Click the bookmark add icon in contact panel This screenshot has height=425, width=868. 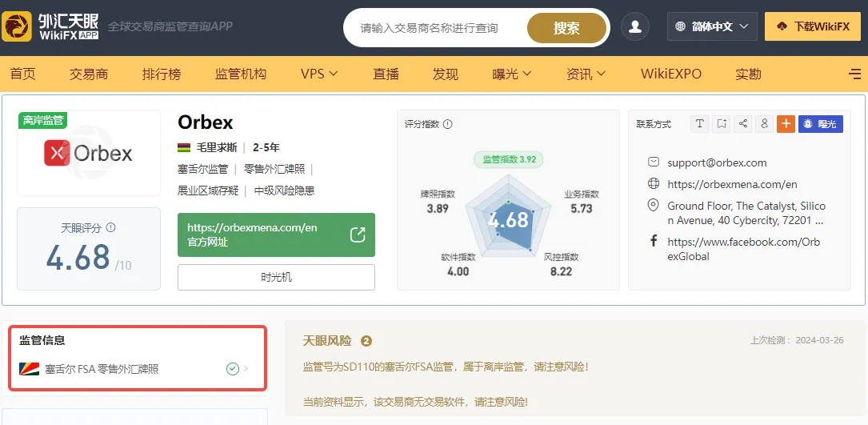tap(722, 123)
